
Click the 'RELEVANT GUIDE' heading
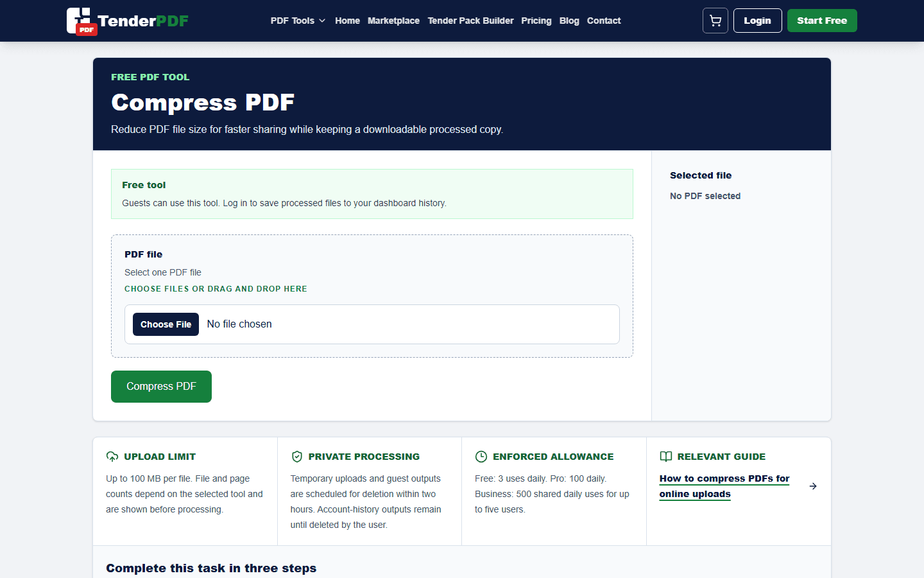[721, 457]
